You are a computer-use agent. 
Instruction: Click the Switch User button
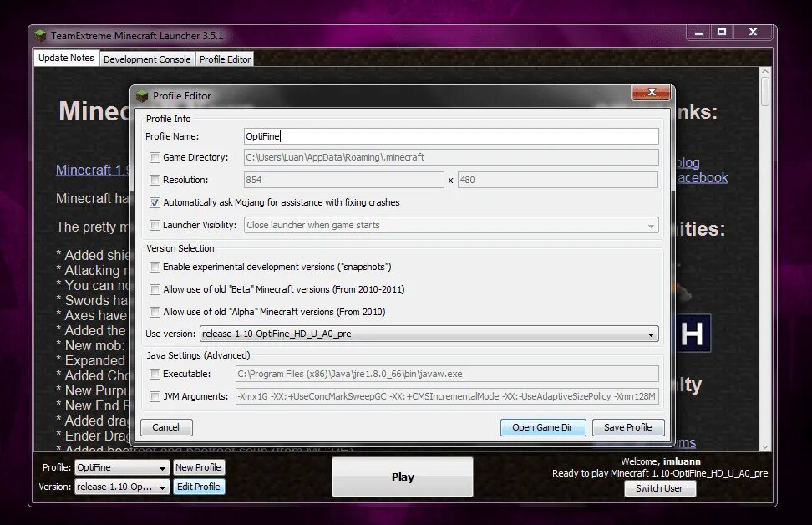click(660, 488)
